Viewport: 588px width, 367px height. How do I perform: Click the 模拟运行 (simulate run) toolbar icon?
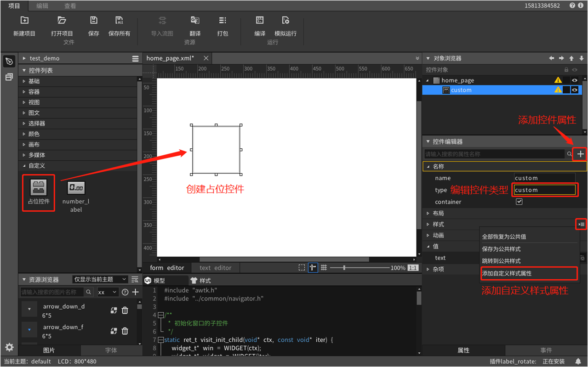point(285,20)
